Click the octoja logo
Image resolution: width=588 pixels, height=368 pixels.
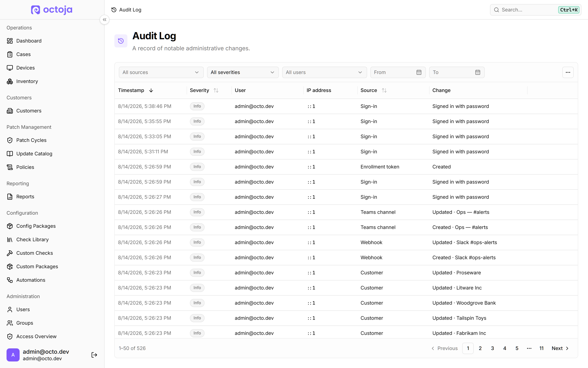(x=51, y=10)
